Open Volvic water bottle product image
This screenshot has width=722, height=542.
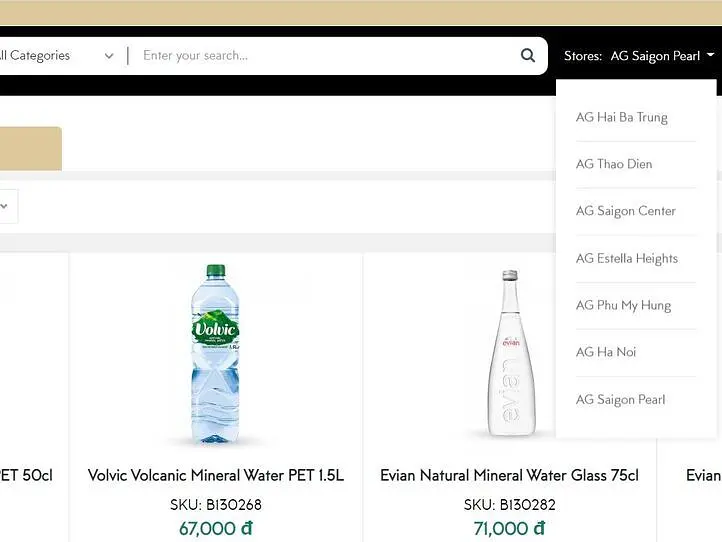215,353
